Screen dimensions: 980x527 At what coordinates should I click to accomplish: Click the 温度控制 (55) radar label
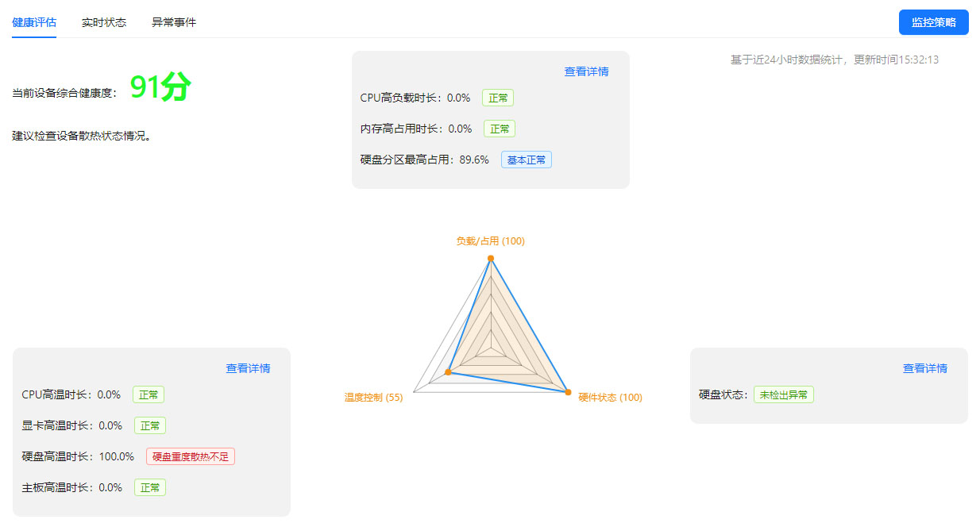[373, 398]
